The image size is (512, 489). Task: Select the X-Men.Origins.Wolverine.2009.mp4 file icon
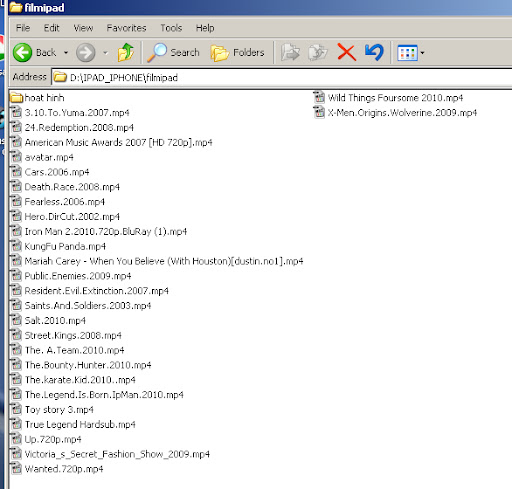click(319, 112)
